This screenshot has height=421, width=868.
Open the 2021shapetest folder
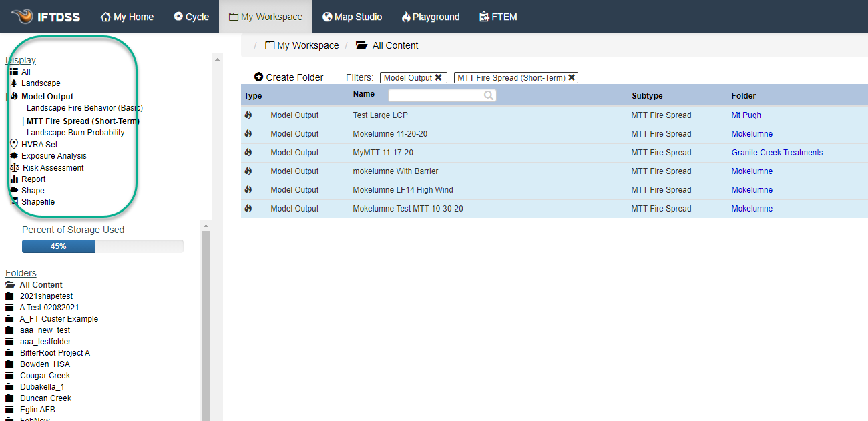[39, 296]
